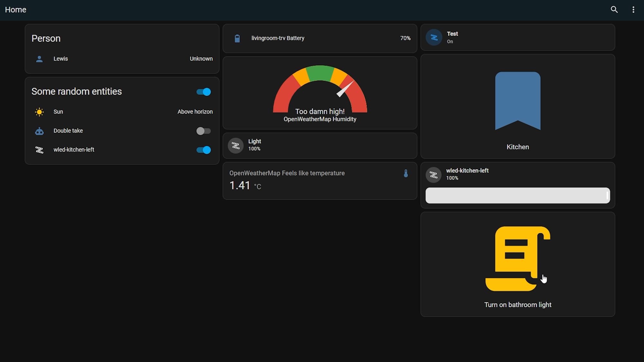
Task: Click the Above horizon state text
Action: 195,112
